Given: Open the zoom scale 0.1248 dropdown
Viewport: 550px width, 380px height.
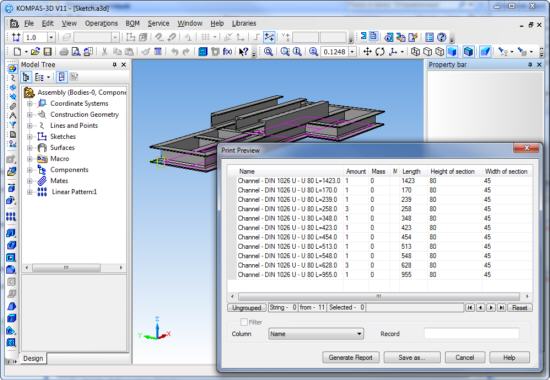Looking at the screenshot, I should click(x=352, y=52).
